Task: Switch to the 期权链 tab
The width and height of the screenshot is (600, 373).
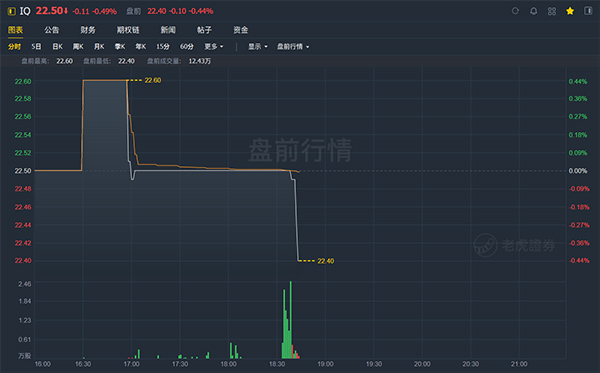Action: point(128,30)
